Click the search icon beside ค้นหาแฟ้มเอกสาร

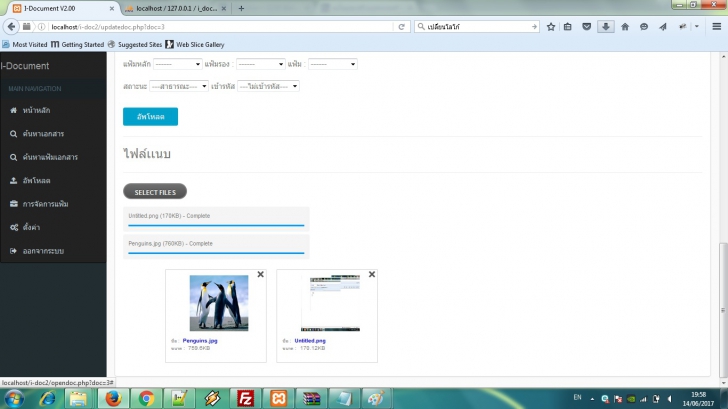pyautogui.click(x=13, y=157)
